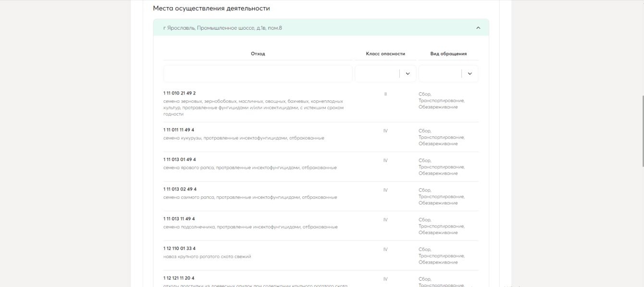
Task: Click hazard class II in the first row
Action: [x=385, y=94]
